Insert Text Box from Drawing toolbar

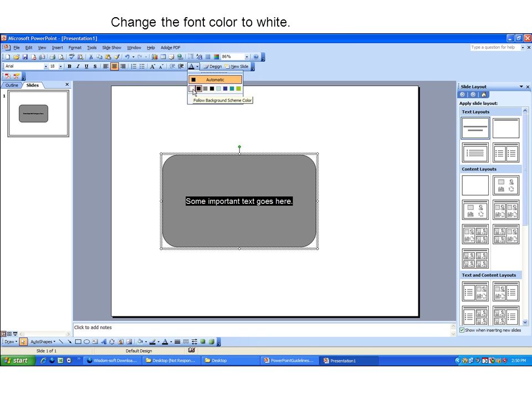[95, 342]
